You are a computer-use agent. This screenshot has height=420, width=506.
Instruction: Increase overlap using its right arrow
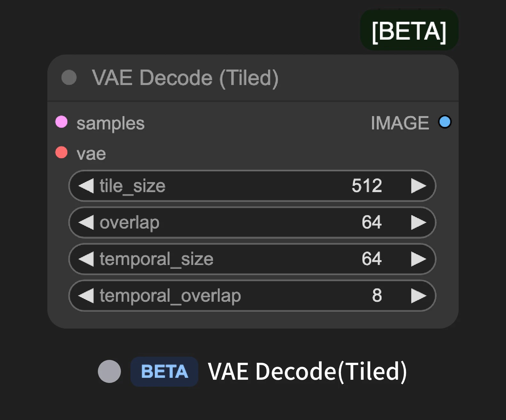(418, 222)
